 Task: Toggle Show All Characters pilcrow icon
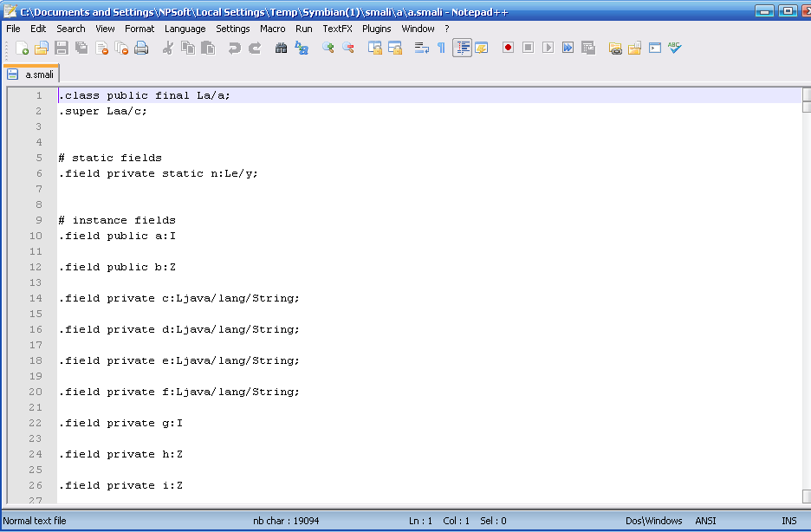point(441,48)
